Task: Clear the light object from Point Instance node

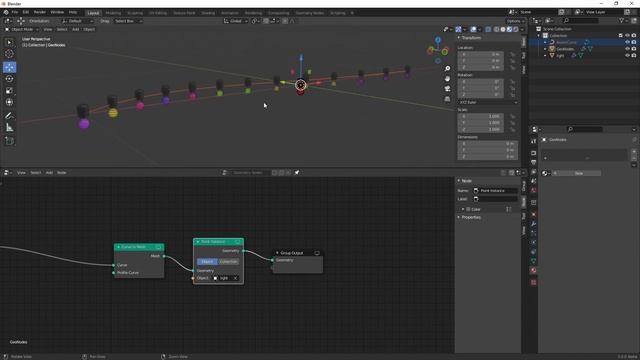Action: [236, 278]
